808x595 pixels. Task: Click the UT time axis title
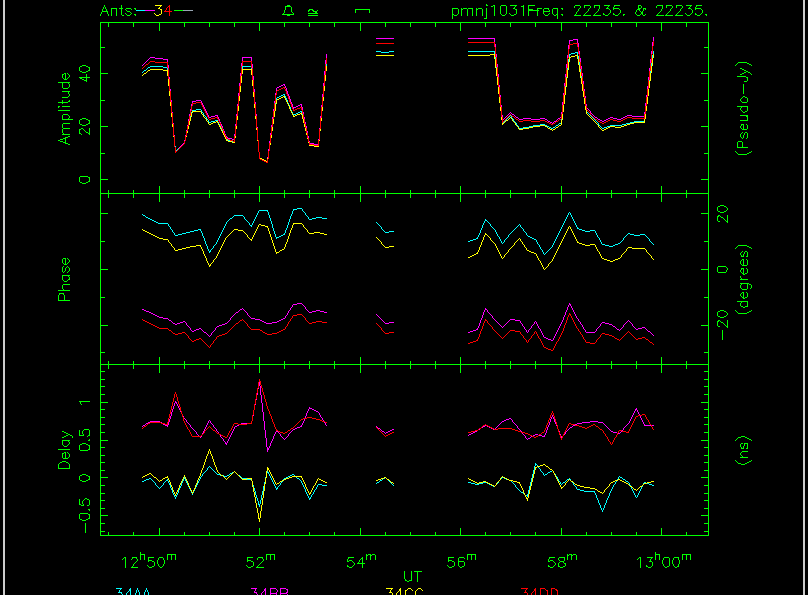pyautogui.click(x=412, y=577)
